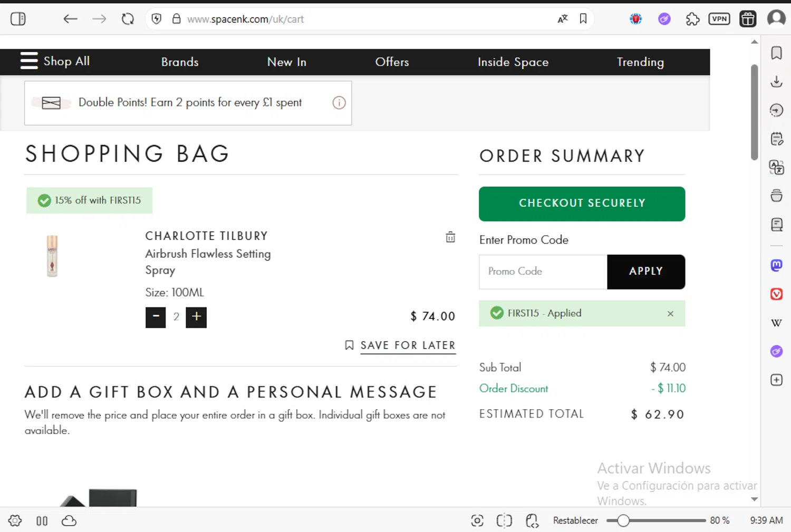This screenshot has width=791, height=532.
Task: Reload the spacenk cart page
Action: tap(128, 19)
